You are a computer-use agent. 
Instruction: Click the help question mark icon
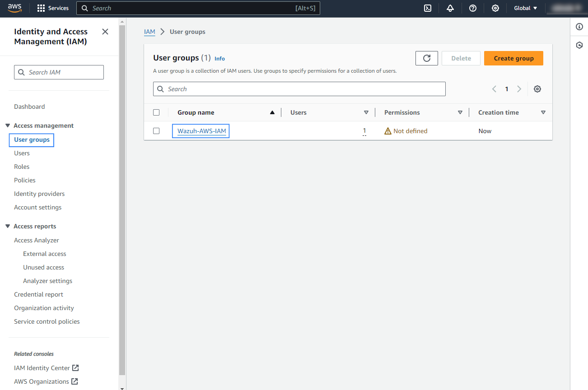[472, 8]
